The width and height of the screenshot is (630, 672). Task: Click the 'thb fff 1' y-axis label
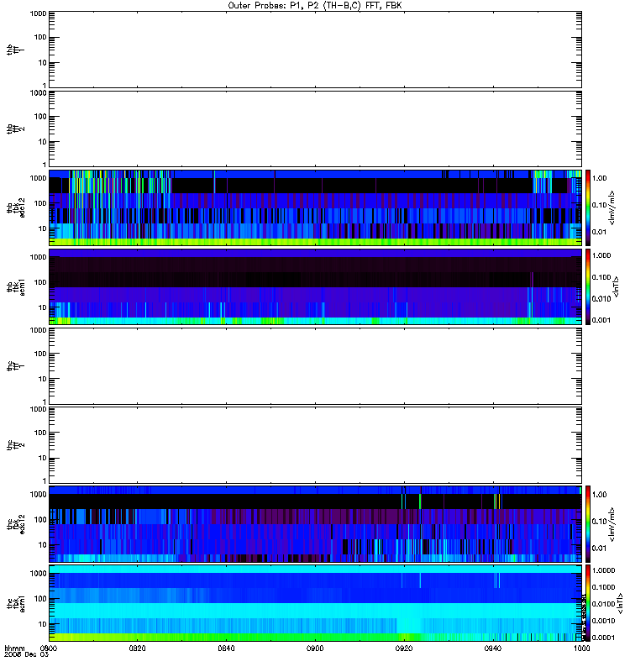coord(16,50)
